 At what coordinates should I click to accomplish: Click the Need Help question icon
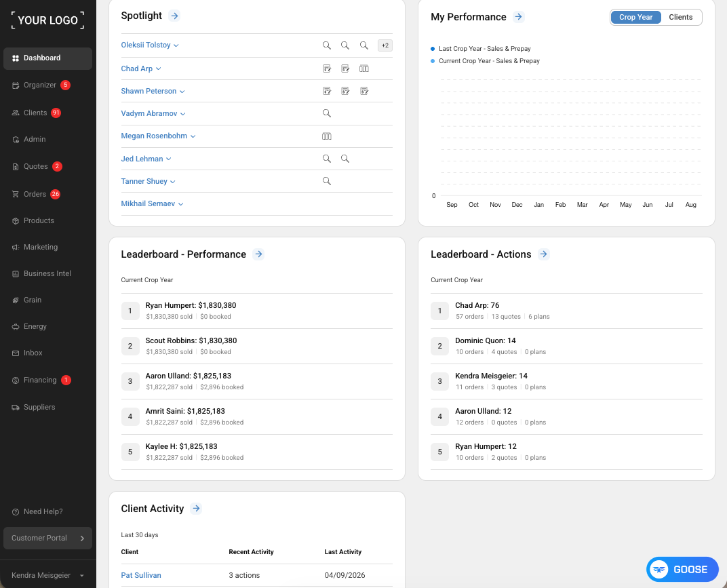[16, 511]
